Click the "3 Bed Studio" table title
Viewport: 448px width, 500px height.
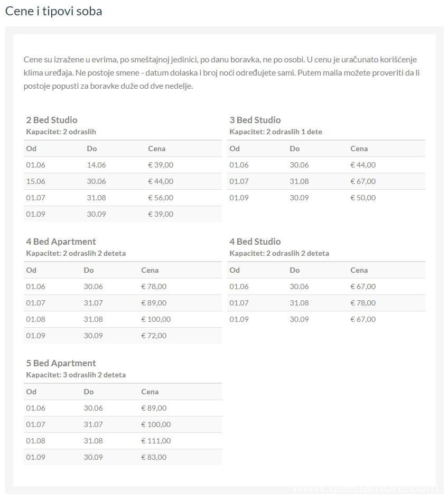pos(255,120)
